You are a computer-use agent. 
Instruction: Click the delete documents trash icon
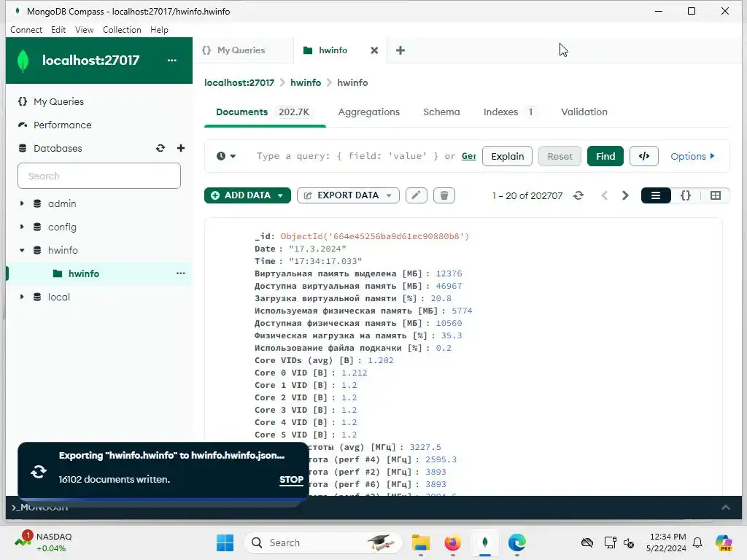(444, 195)
